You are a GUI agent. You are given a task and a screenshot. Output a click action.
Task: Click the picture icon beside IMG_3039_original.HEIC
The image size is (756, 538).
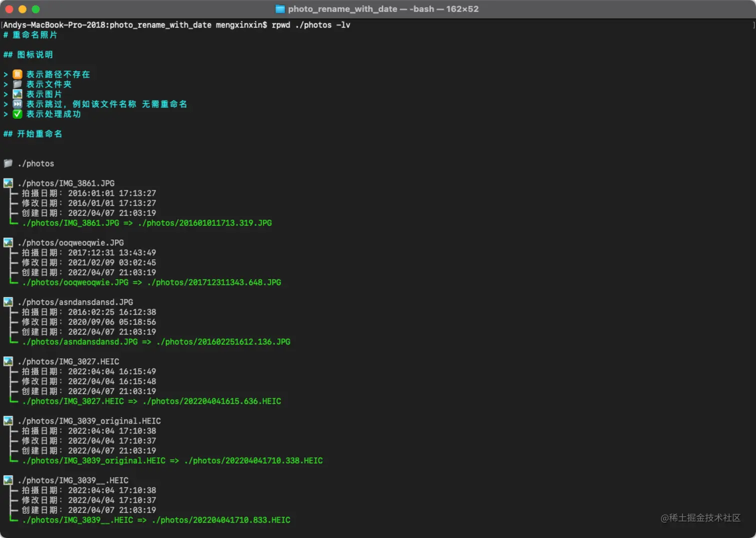pyautogui.click(x=8, y=421)
